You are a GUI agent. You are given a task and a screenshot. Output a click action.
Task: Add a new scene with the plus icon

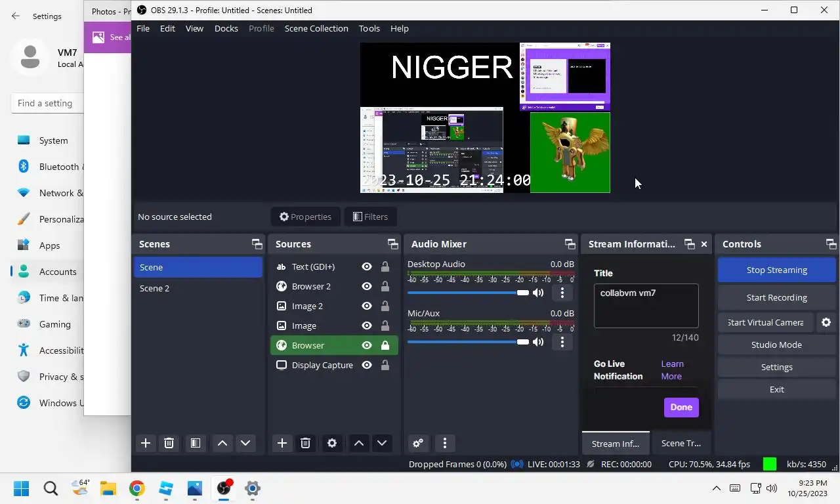pos(146,443)
